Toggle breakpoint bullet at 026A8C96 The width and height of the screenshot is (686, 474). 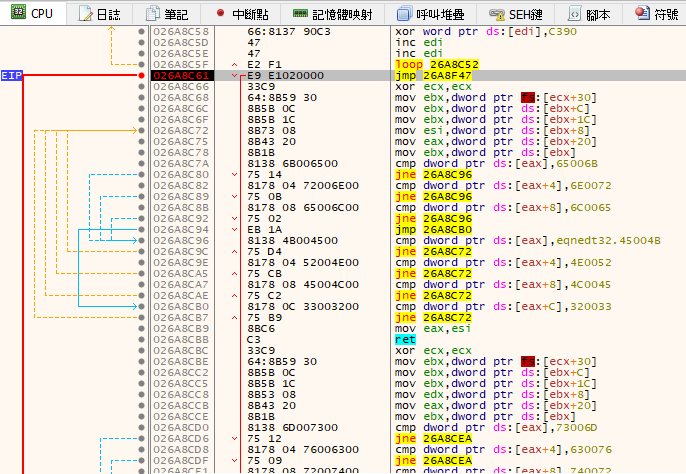[x=141, y=240]
